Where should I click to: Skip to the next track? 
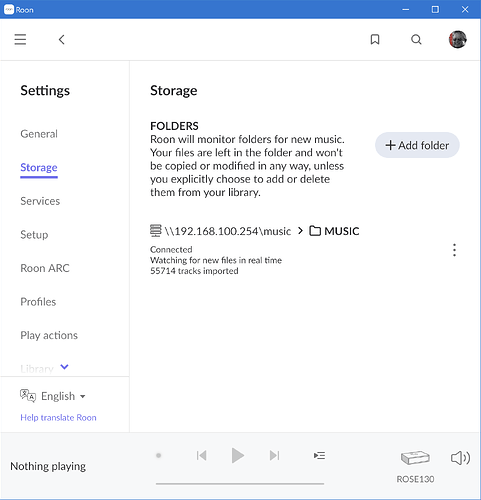point(274,455)
